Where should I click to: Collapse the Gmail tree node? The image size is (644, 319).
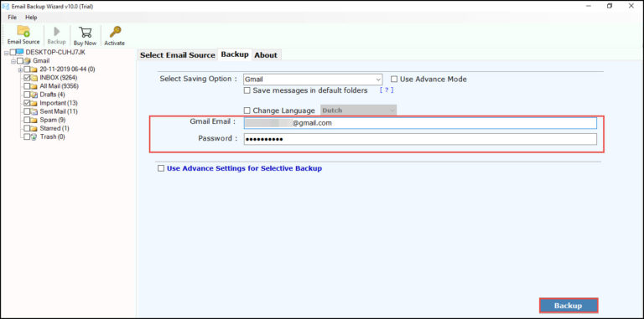[13, 61]
